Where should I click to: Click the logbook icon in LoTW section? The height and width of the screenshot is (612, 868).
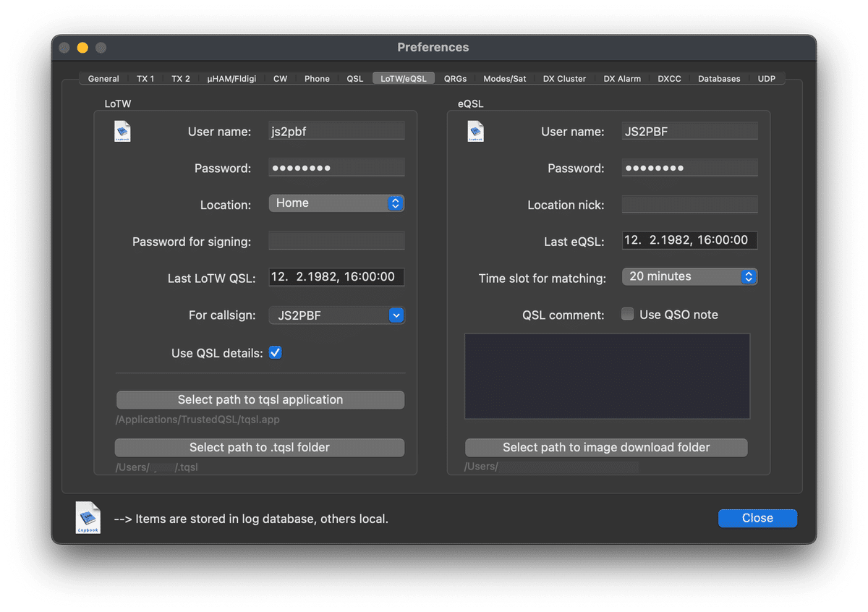coord(123,131)
